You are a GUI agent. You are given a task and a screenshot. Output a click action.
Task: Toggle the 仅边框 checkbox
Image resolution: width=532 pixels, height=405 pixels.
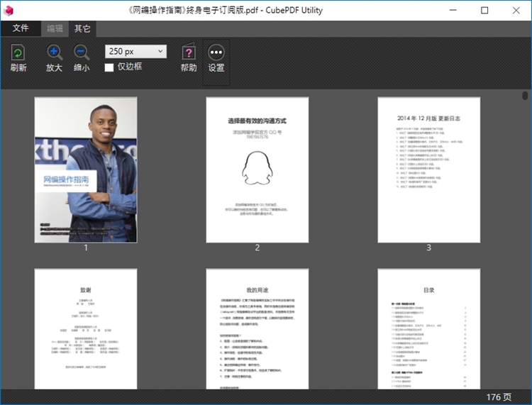[109, 67]
